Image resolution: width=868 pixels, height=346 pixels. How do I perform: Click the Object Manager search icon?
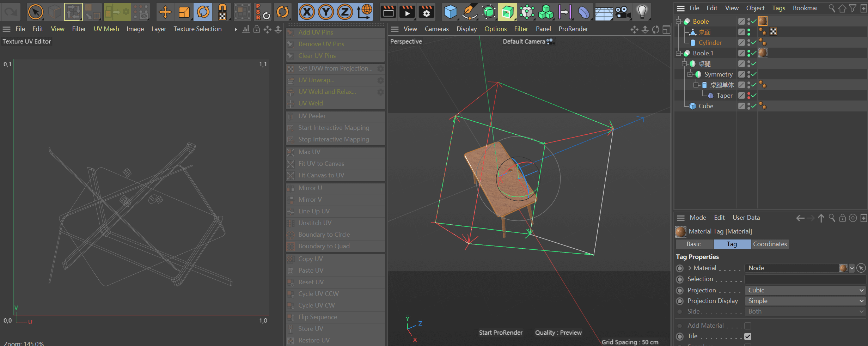tap(832, 8)
